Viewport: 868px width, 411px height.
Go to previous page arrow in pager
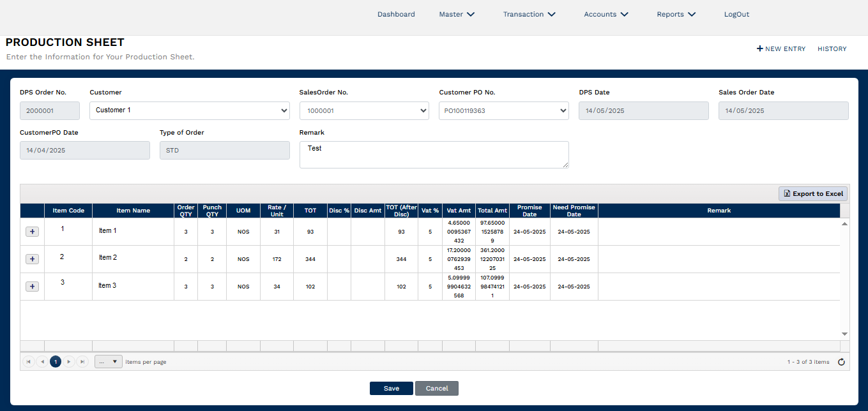pyautogui.click(x=42, y=362)
